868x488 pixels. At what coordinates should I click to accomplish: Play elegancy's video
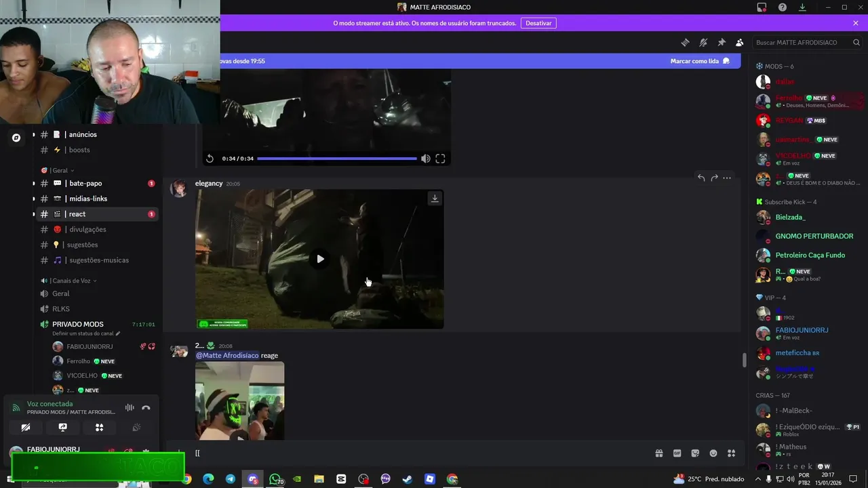(x=320, y=259)
